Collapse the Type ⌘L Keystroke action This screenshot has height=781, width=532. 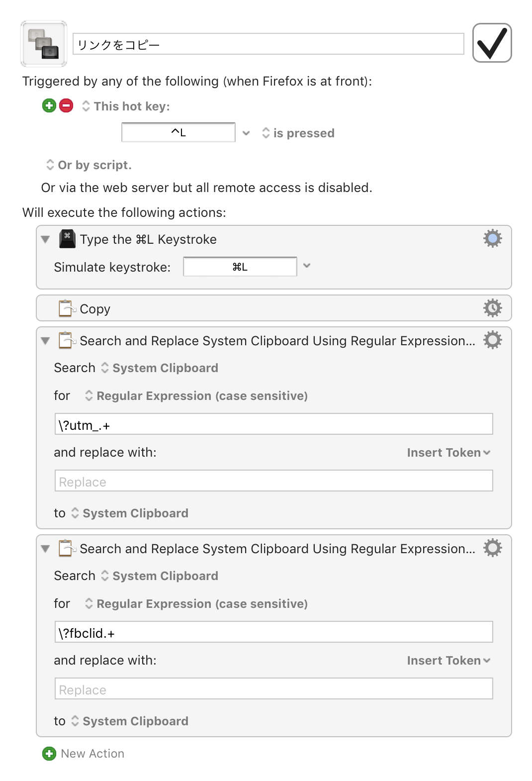(46, 239)
